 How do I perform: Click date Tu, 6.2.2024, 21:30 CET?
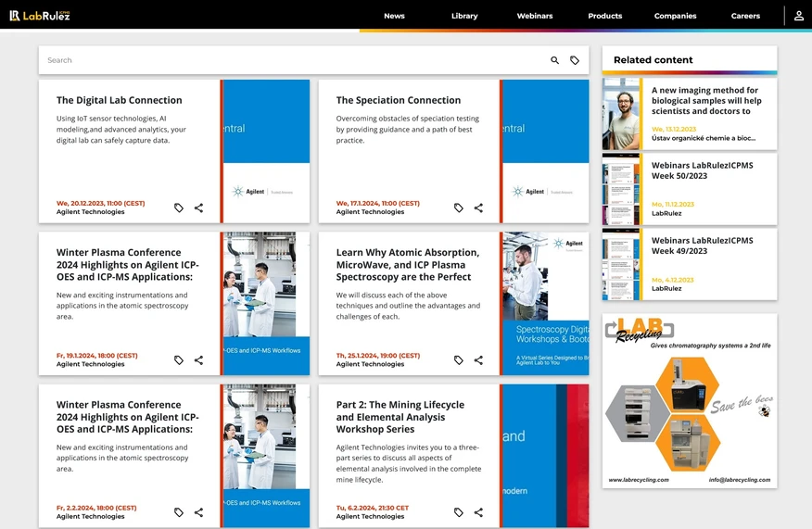click(372, 508)
